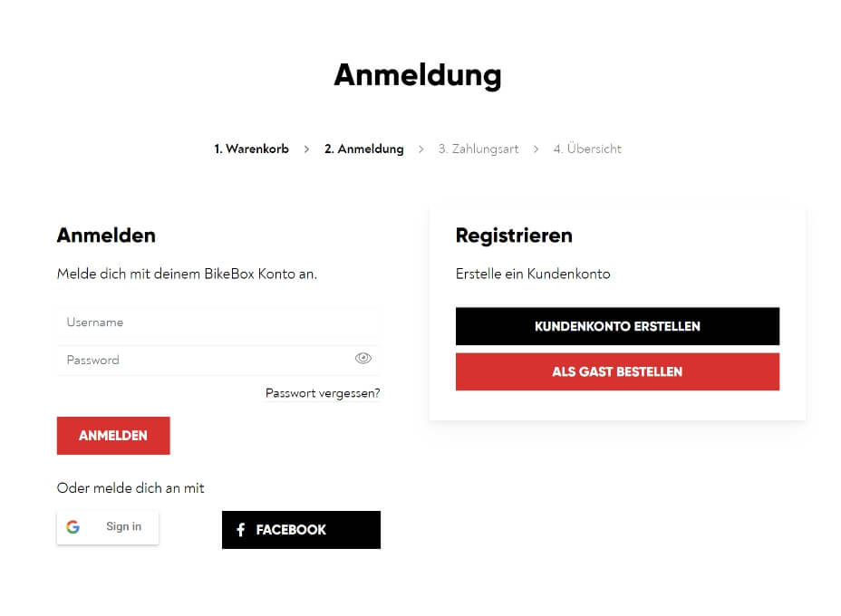Select the 2. Anmeldung step
This screenshot has height=616, width=841.
point(363,149)
